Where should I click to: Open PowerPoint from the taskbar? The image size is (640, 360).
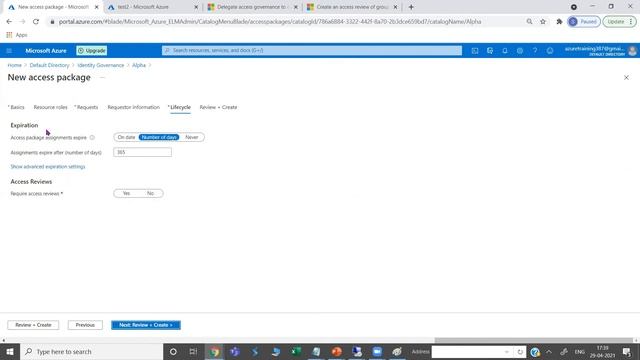[x=336, y=351]
